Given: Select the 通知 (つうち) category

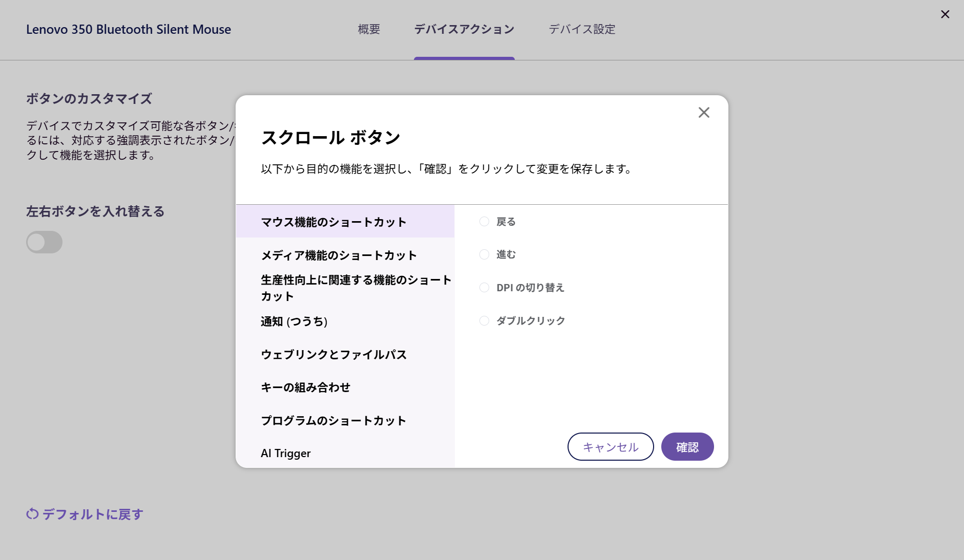Looking at the screenshot, I should [294, 321].
